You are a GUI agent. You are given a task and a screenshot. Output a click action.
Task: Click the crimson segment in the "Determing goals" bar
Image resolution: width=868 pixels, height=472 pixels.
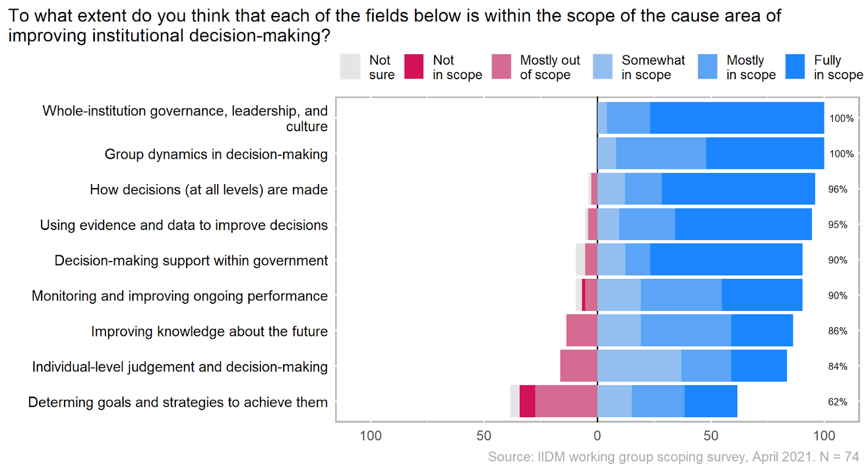527,401
